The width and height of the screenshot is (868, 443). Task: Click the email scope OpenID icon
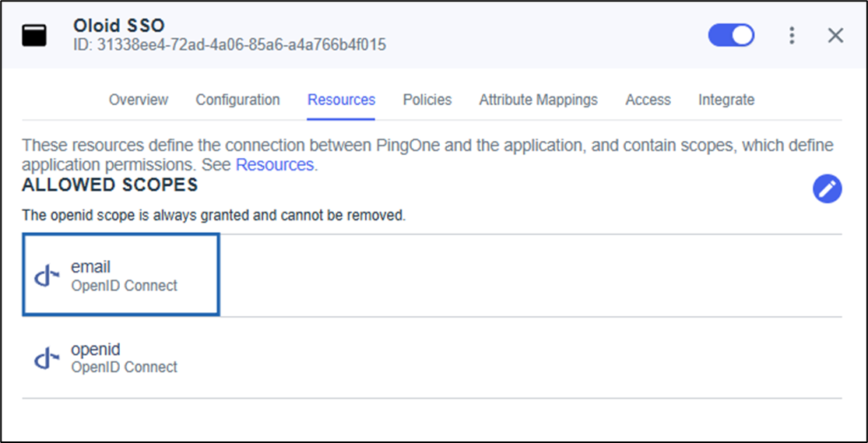pos(47,276)
